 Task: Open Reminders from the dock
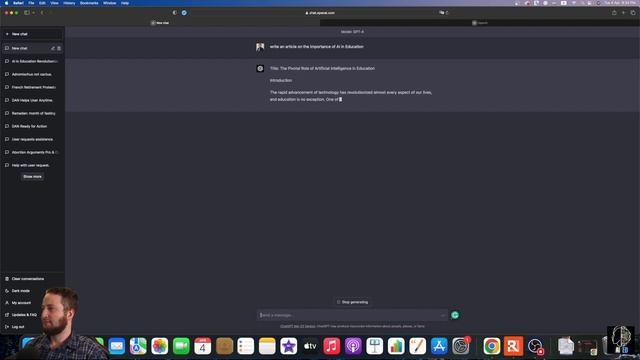point(246,346)
